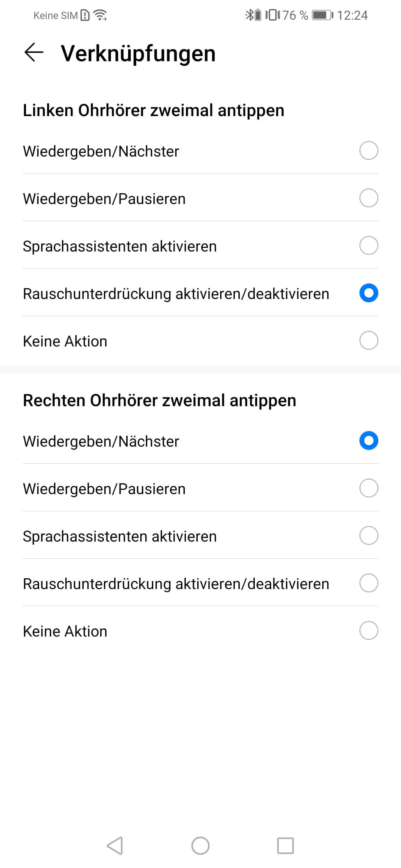Choose Keine Aktion for right earbud
401x868 pixels.
tap(368, 631)
